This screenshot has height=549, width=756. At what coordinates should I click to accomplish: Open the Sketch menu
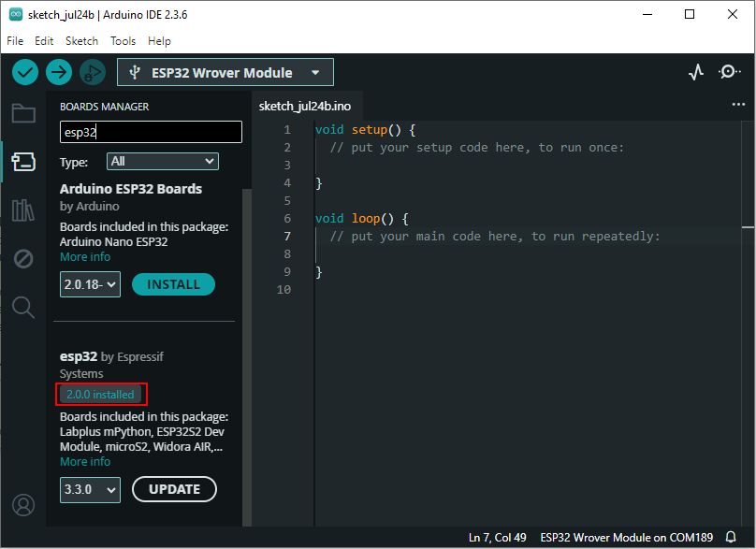click(x=81, y=41)
